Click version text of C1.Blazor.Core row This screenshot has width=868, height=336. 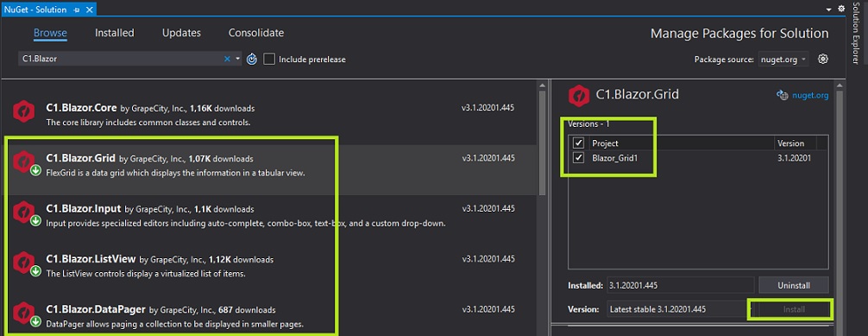click(x=488, y=108)
